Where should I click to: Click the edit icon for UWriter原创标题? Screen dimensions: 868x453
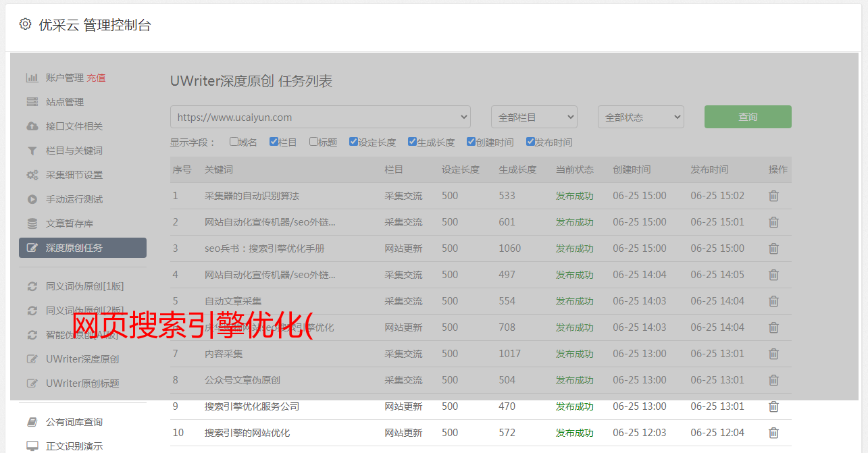[x=32, y=383]
